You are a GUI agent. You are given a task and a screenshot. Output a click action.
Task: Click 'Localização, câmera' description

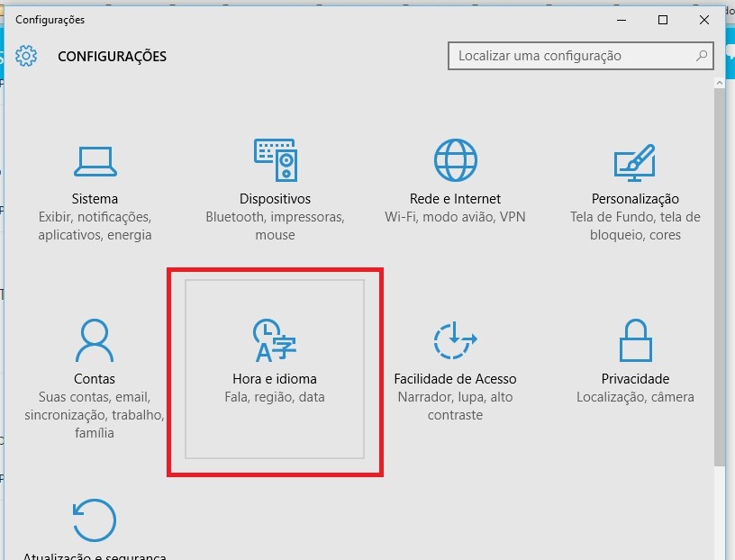635,397
